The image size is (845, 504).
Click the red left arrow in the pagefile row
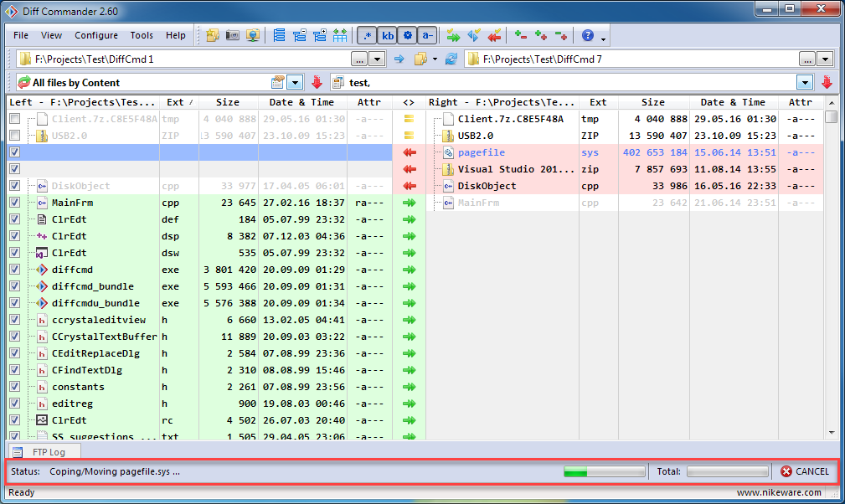pos(410,152)
